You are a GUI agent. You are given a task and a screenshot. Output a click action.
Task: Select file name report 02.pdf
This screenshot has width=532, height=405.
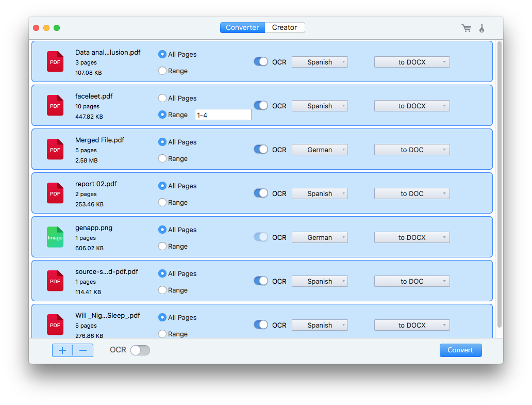coord(96,184)
